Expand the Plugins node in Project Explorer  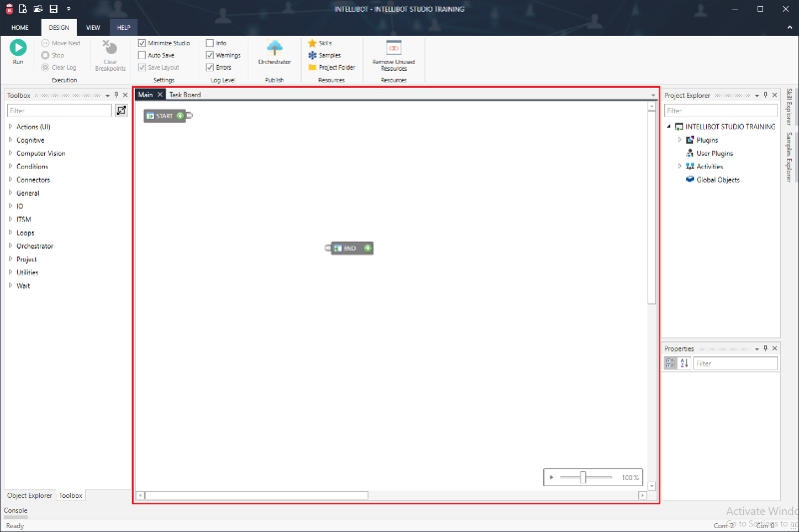[679, 140]
